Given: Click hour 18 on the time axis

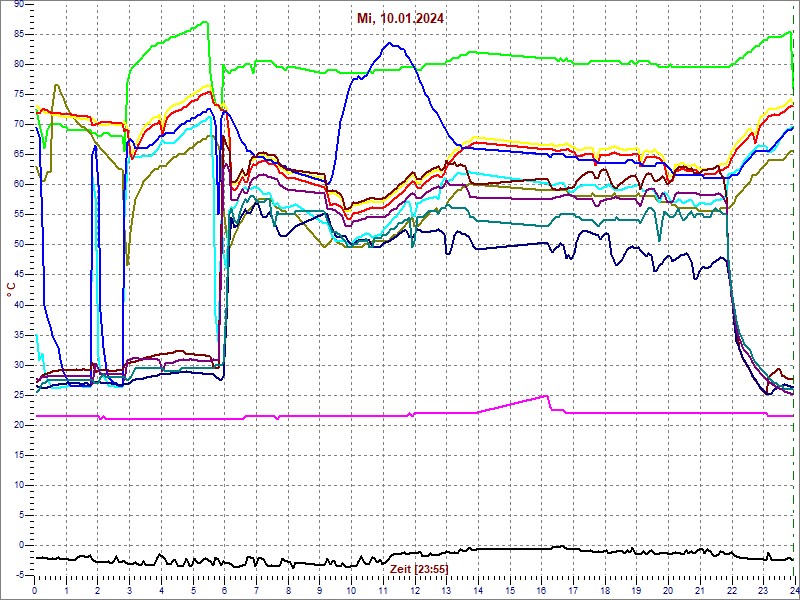Looking at the screenshot, I should pyautogui.click(x=604, y=590).
